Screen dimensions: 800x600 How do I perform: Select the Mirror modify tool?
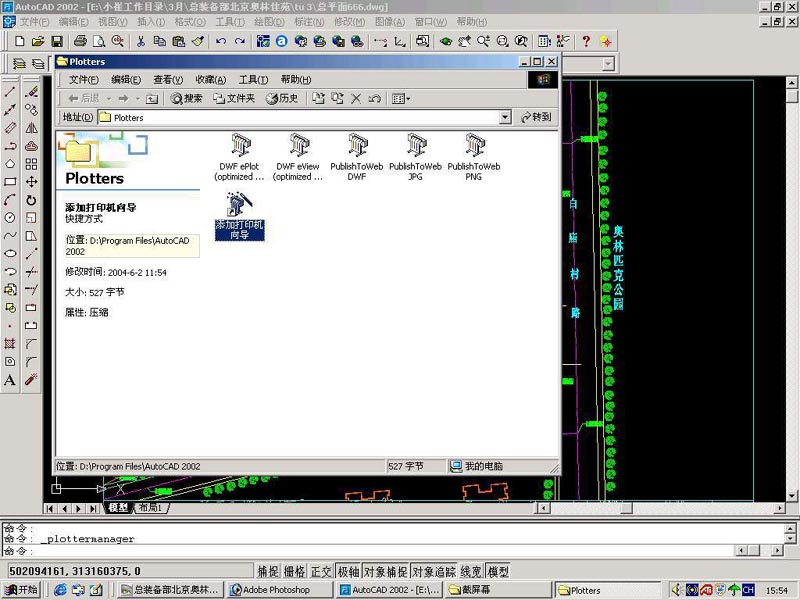point(31,128)
